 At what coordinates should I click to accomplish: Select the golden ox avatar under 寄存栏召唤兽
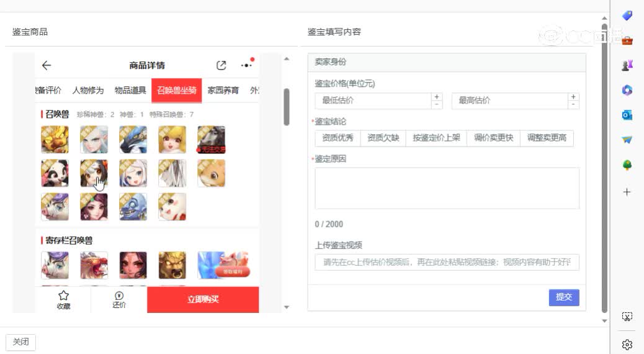[172, 265]
